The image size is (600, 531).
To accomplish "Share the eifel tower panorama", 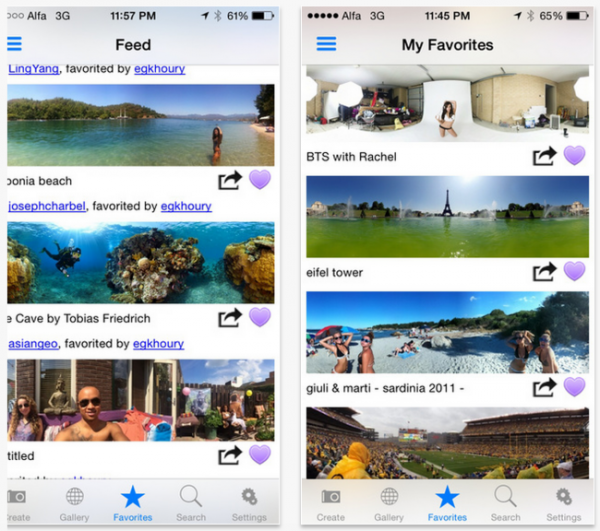I will click(x=545, y=271).
